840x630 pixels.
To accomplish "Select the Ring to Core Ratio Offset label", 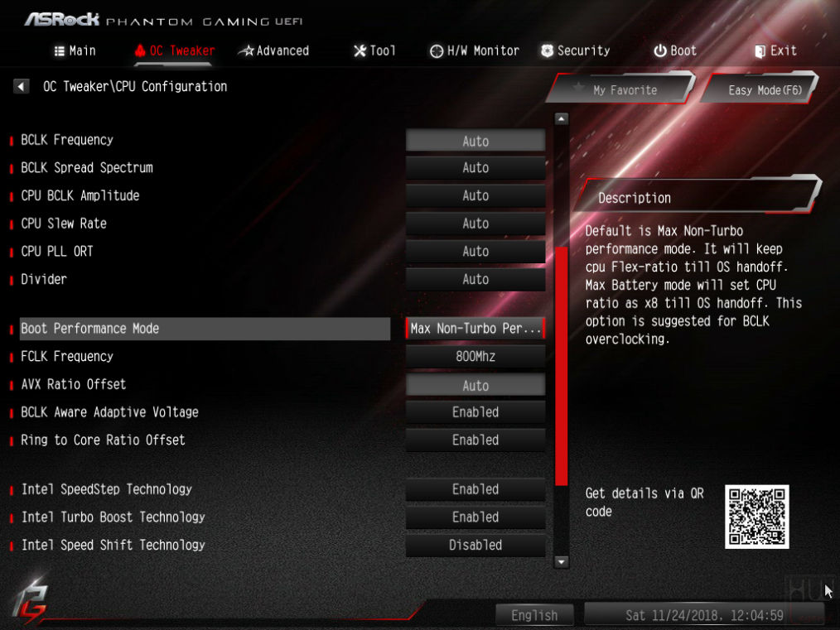I will point(103,440).
